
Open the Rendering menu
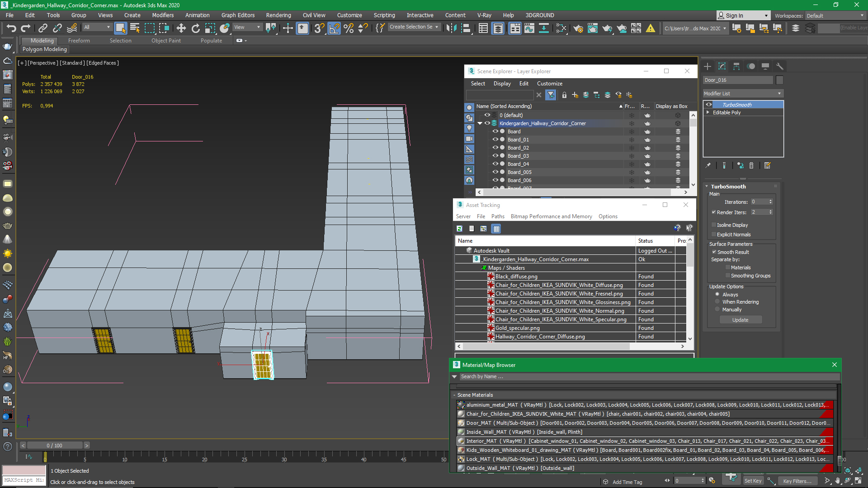(278, 15)
